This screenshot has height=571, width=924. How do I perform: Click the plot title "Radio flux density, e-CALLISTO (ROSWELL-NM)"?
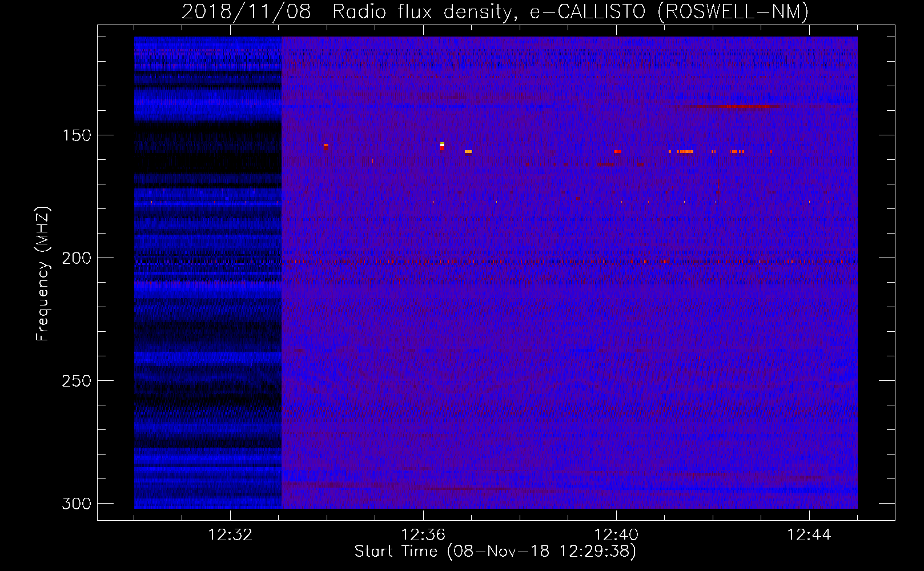click(x=571, y=11)
